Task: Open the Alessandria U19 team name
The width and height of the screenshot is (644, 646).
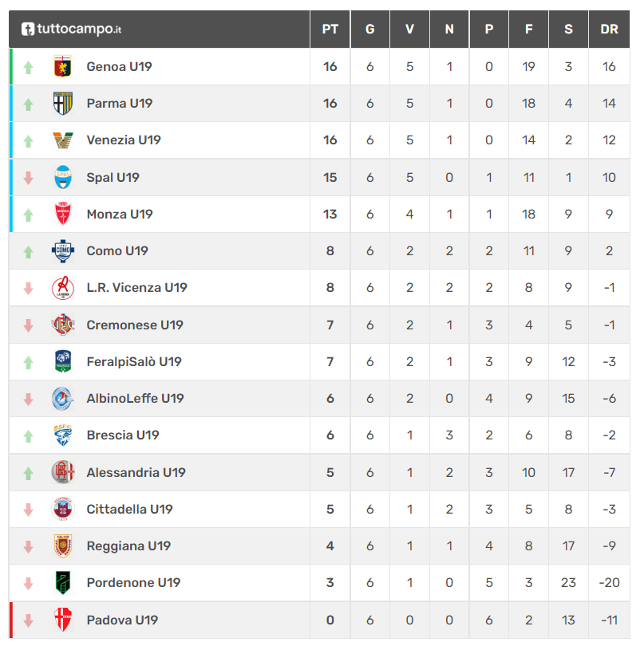Action: [x=136, y=472]
